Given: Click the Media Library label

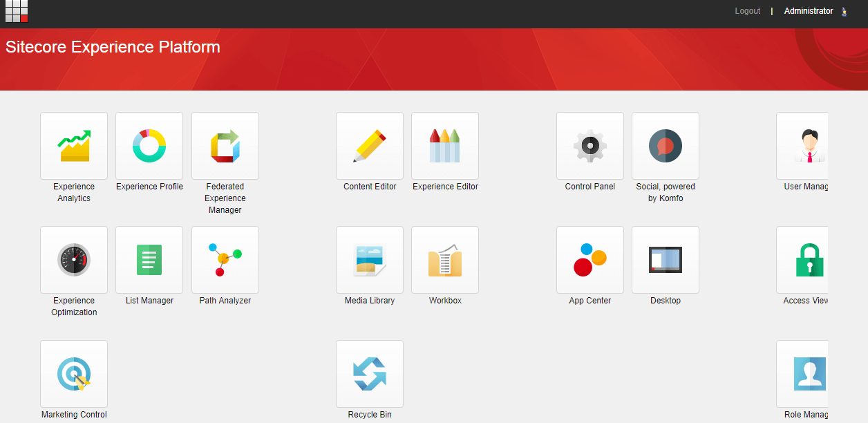Looking at the screenshot, I should [370, 301].
